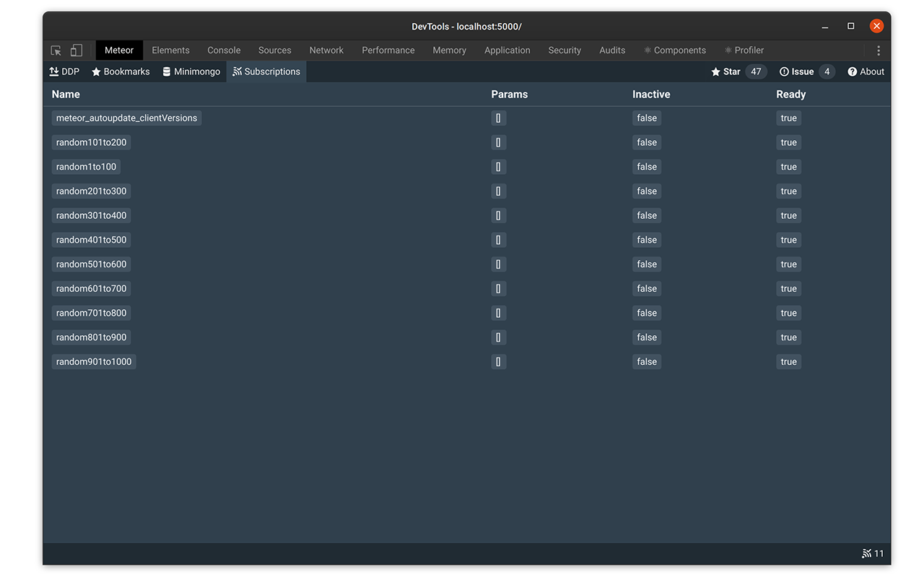Click the Inactive column header

[x=651, y=95]
